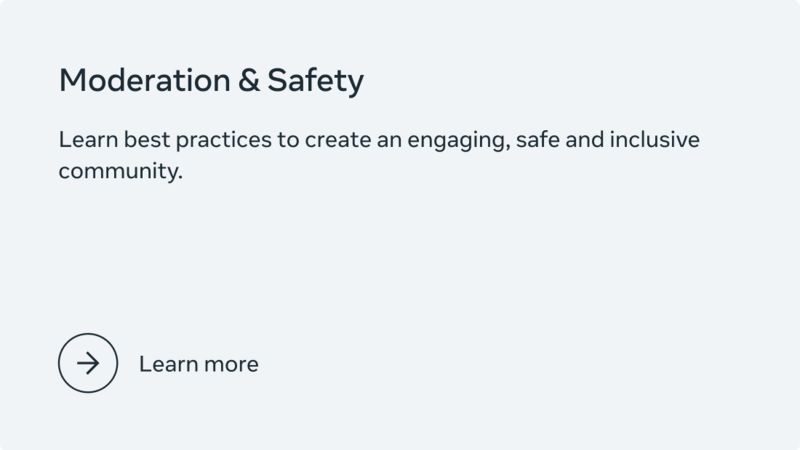
Task: Click the word Moderation in the title
Action: click(144, 81)
